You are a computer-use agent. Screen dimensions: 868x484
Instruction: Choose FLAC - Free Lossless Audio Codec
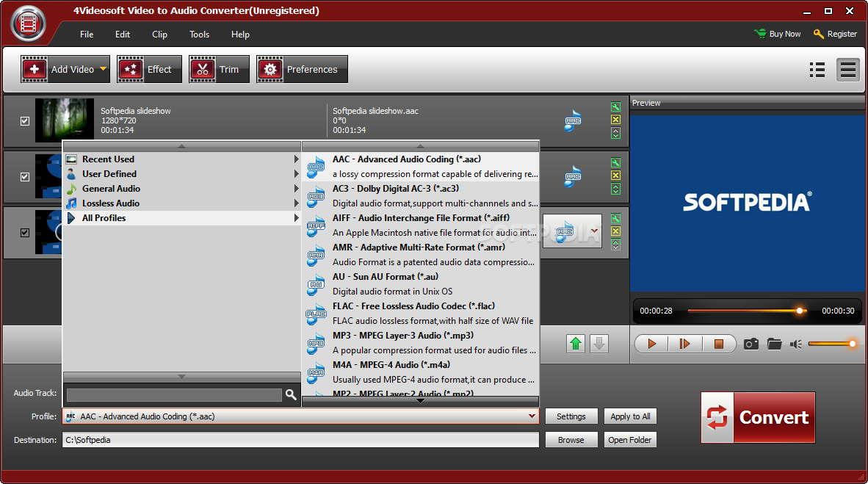coord(421,314)
